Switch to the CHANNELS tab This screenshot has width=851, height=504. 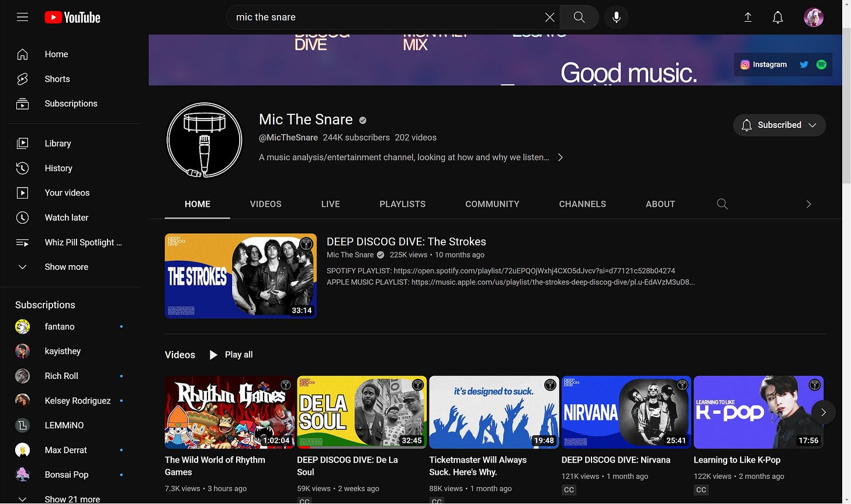pos(582,204)
